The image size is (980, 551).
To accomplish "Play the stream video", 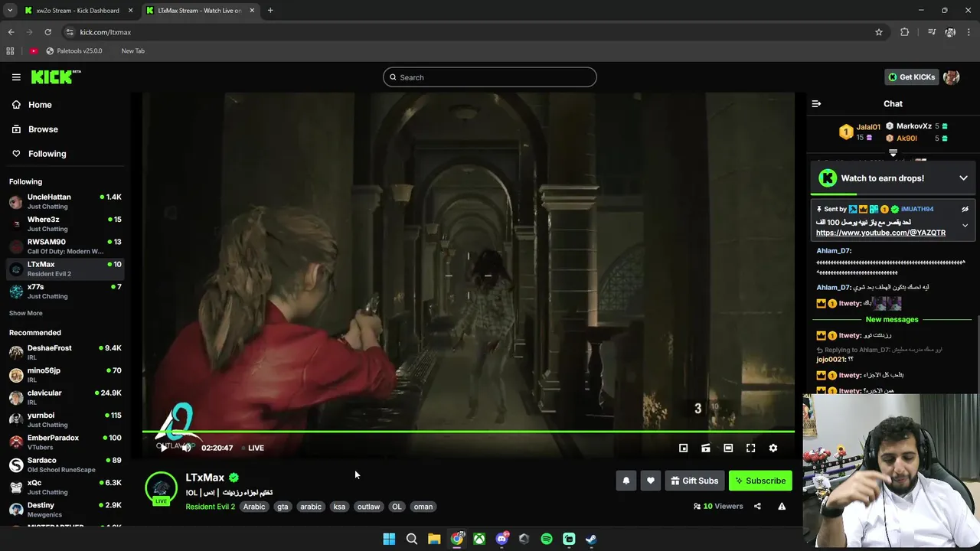I will click(164, 448).
